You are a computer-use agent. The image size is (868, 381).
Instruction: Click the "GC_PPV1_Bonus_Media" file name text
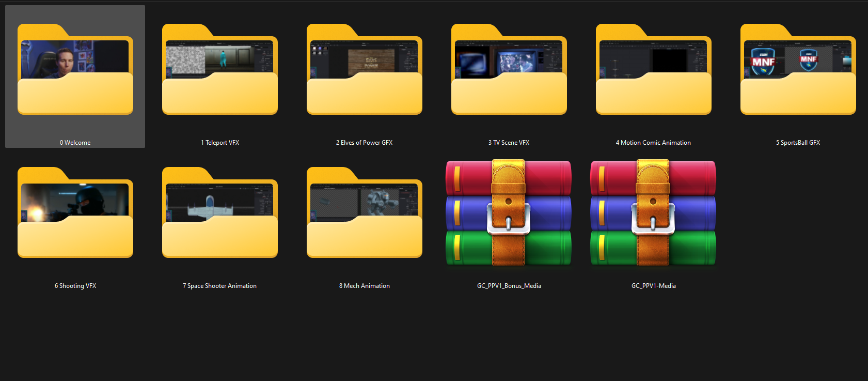509,286
